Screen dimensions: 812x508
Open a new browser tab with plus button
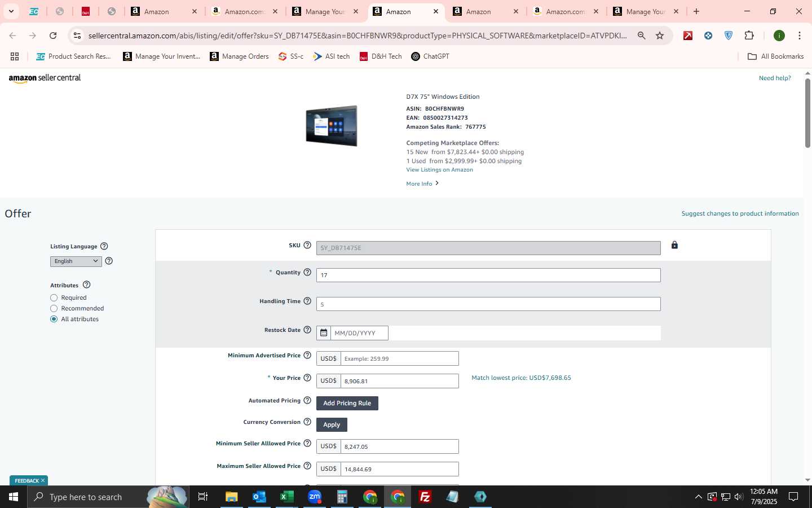pos(696,11)
